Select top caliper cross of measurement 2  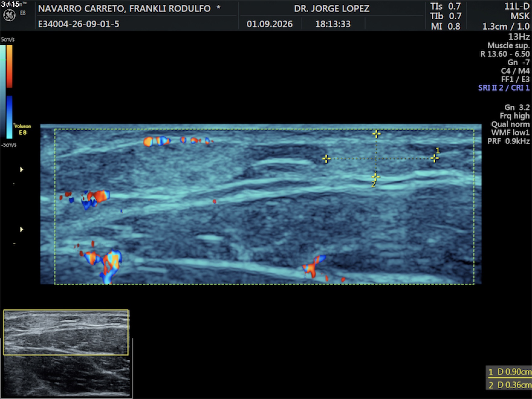pyautogui.click(x=376, y=134)
